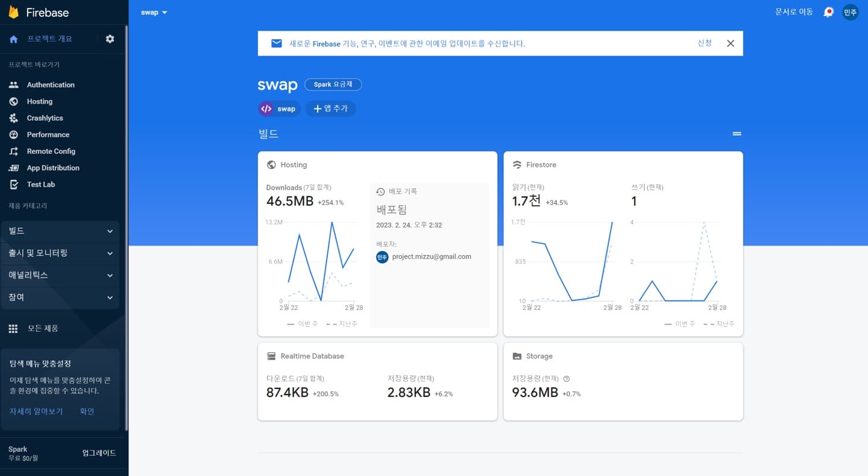Click the swap web app code icon

(266, 109)
